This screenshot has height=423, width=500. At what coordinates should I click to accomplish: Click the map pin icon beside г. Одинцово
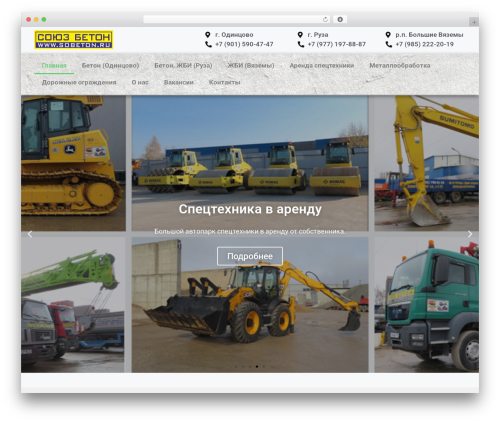pos(208,35)
